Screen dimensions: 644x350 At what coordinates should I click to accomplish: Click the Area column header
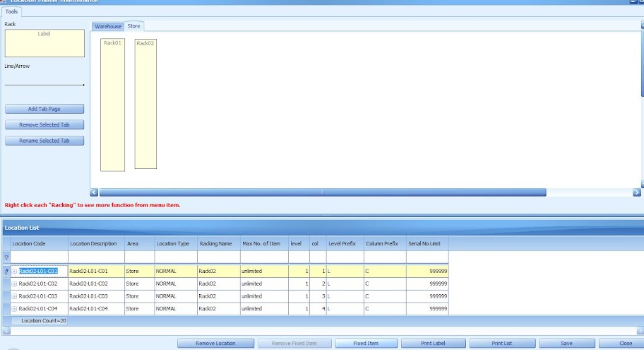tap(140, 243)
